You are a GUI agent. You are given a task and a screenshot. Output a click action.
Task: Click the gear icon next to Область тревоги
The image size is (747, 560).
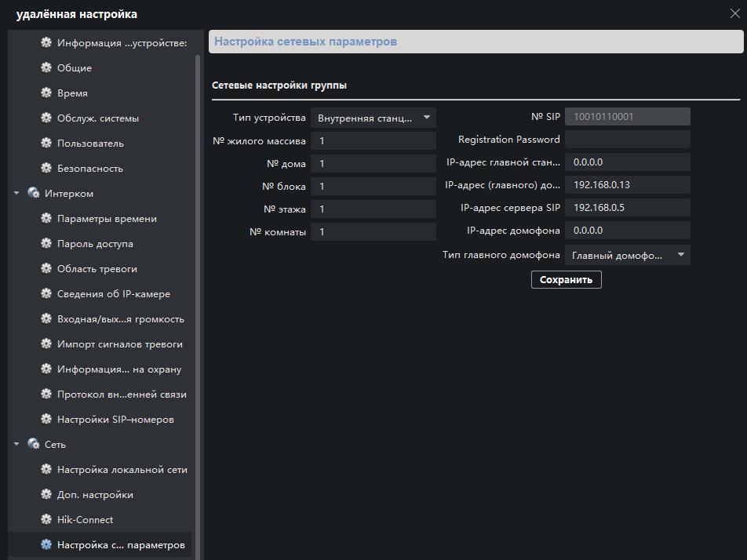pyautogui.click(x=46, y=269)
